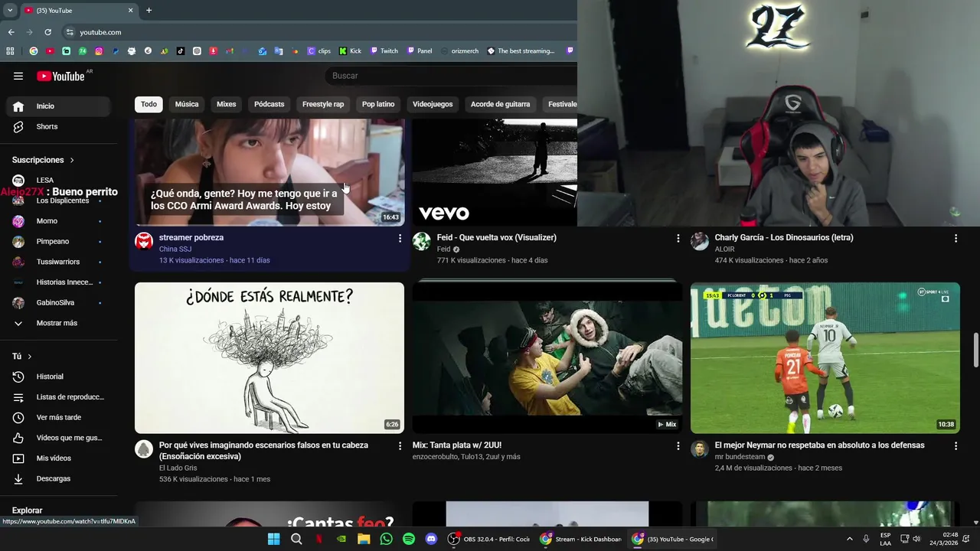Open options menu for Mix Tanta plata
This screenshot has width=980, height=551.
point(678,445)
